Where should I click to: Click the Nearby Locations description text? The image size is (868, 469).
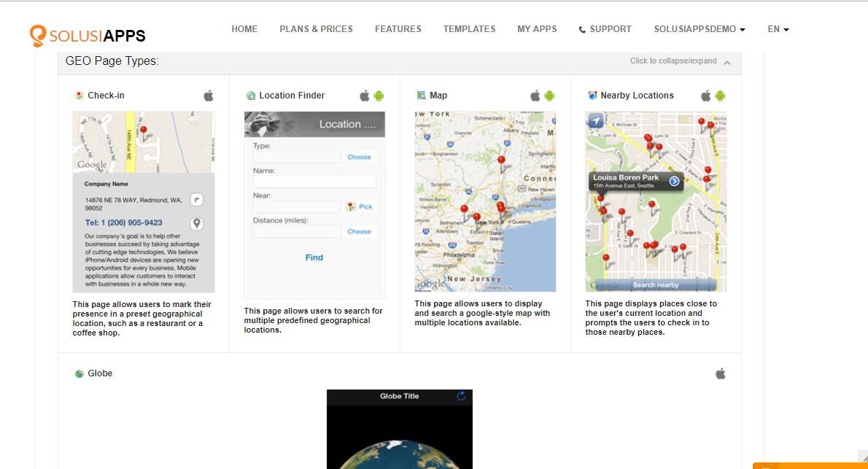click(651, 318)
